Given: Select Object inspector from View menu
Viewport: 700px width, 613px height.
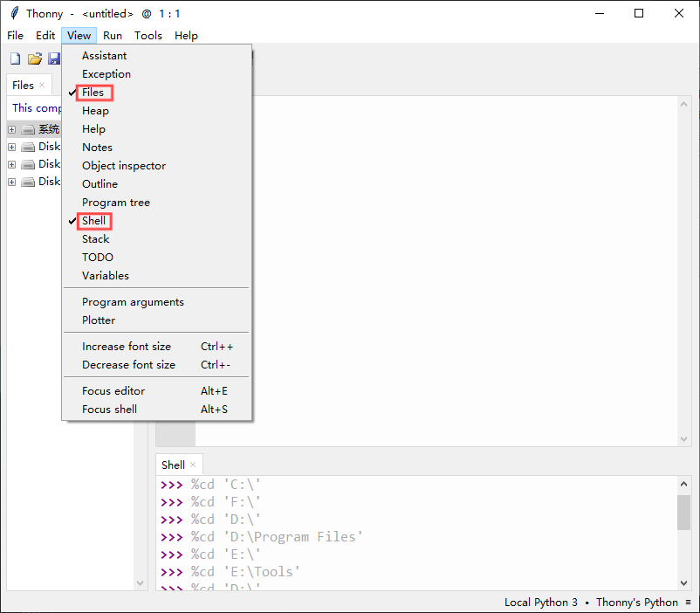Looking at the screenshot, I should [124, 166].
